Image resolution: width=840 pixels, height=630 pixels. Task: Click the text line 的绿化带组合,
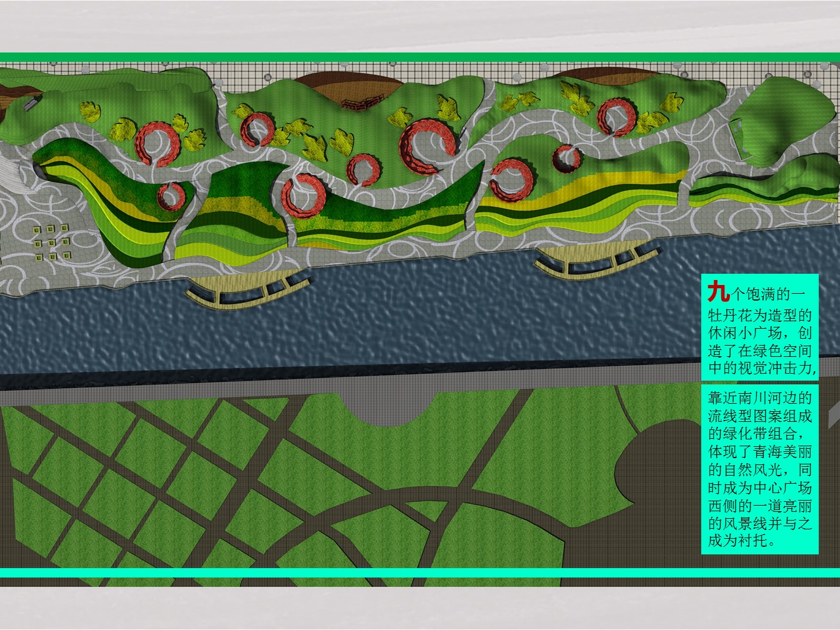click(x=757, y=433)
